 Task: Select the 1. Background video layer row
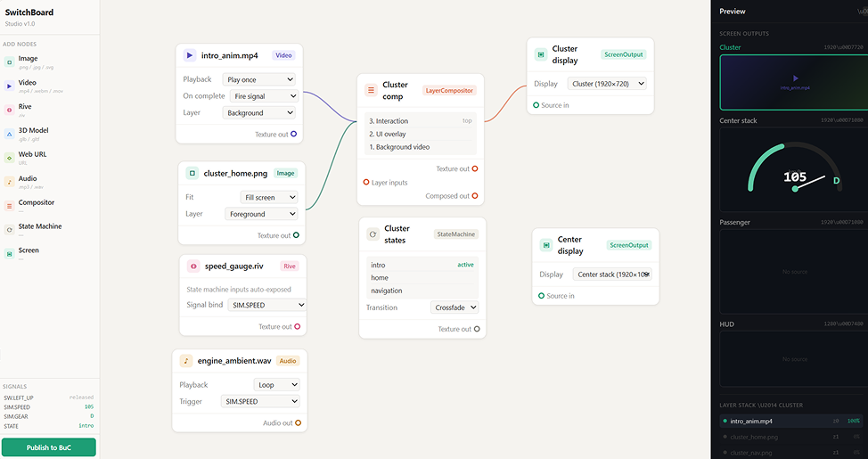[x=421, y=147]
